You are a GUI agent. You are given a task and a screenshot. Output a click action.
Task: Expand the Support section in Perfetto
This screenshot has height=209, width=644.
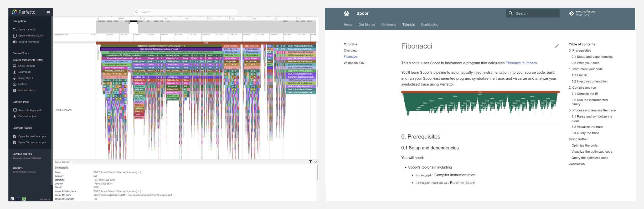click(x=17, y=168)
